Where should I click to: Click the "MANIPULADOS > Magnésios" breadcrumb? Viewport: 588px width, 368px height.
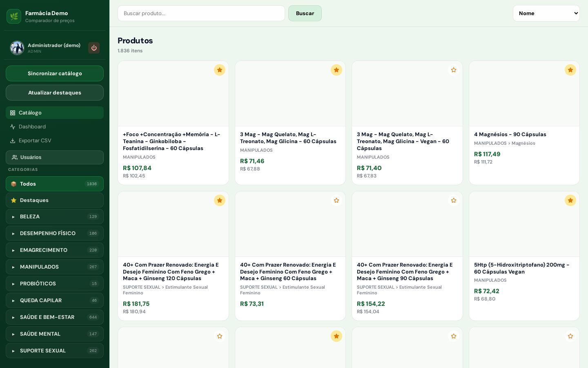click(505, 143)
